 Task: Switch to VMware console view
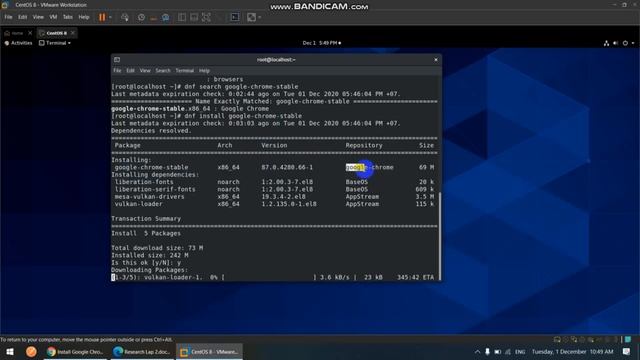[x=235, y=17]
